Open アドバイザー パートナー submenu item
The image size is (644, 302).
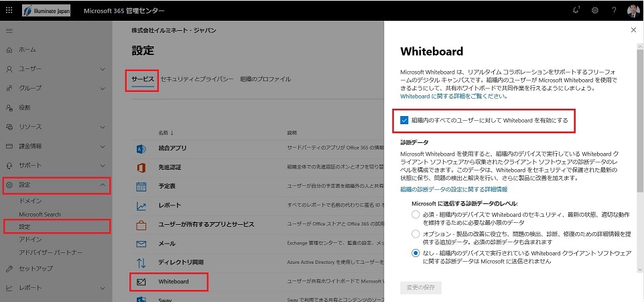[x=50, y=252]
